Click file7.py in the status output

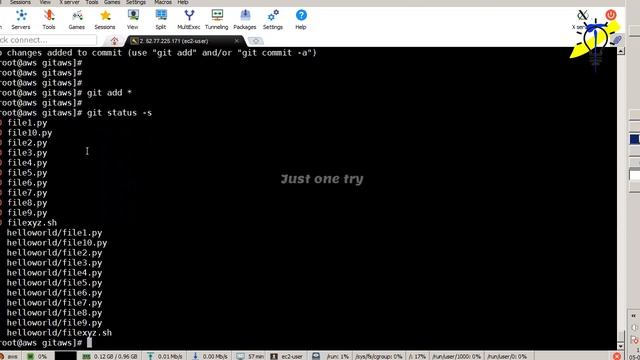coord(27,193)
